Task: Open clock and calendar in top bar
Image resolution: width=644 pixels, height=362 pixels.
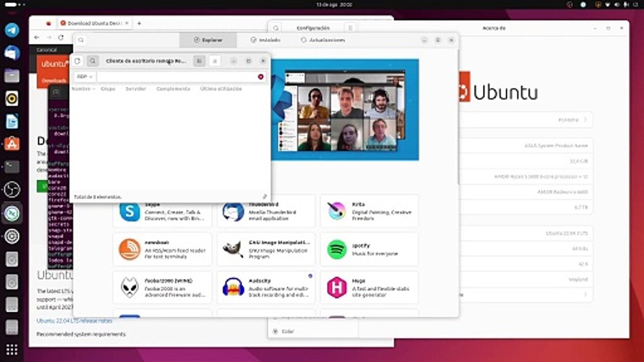Action: coord(334,5)
